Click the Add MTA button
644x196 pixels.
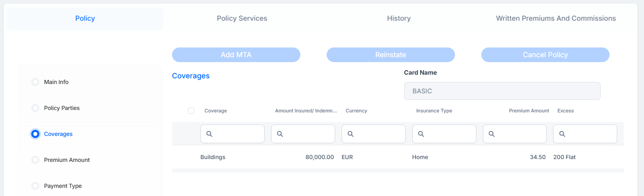click(x=236, y=55)
